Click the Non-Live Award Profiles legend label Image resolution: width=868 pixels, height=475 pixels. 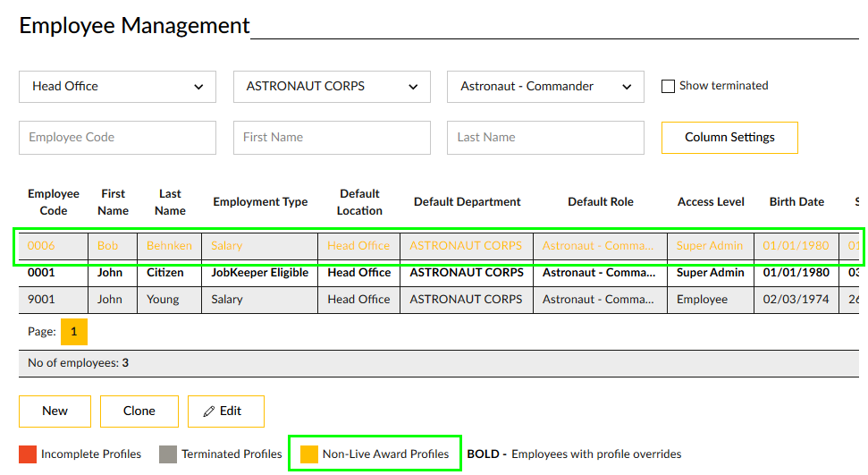pos(385,454)
